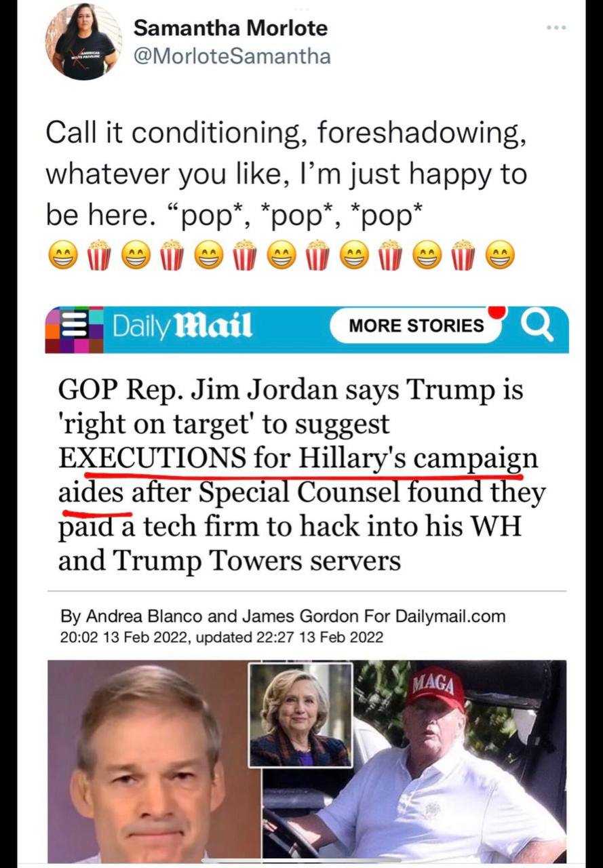Tap Samantha Morlote's profile avatar

pos(83,41)
